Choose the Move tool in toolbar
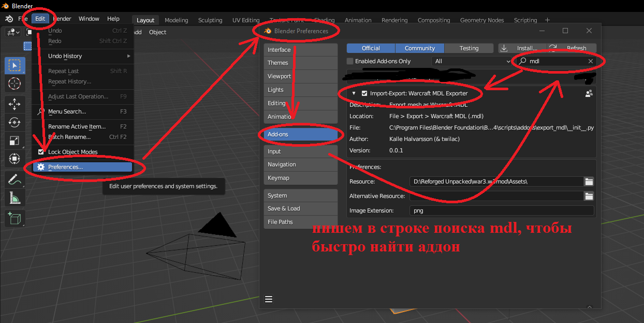 (x=14, y=104)
